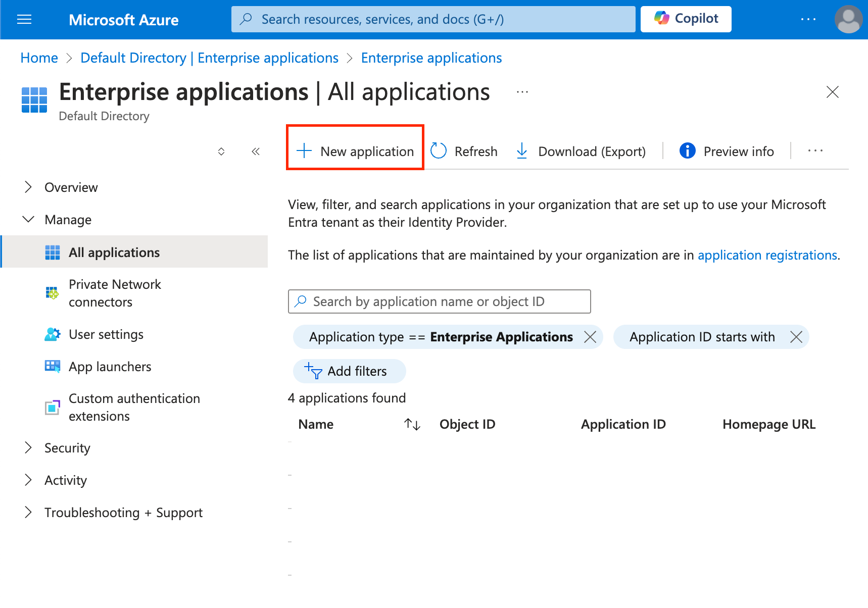The width and height of the screenshot is (868, 608).
Task: Open the command bar ellipsis overflow
Action: point(815,151)
